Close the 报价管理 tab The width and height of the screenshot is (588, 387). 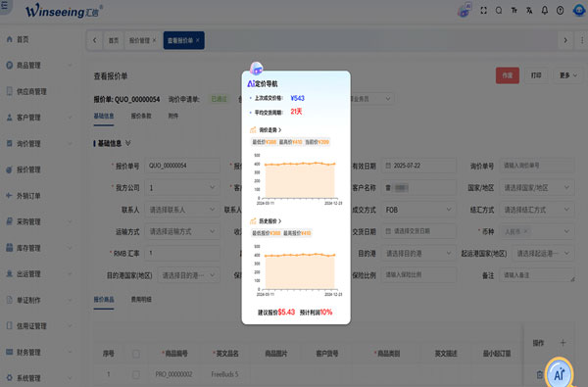tap(154, 40)
